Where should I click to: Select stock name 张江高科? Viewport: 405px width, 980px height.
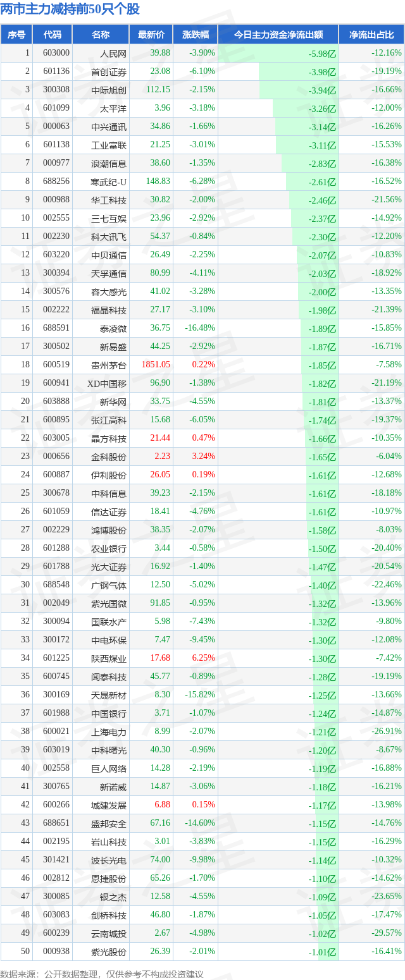click(x=109, y=420)
